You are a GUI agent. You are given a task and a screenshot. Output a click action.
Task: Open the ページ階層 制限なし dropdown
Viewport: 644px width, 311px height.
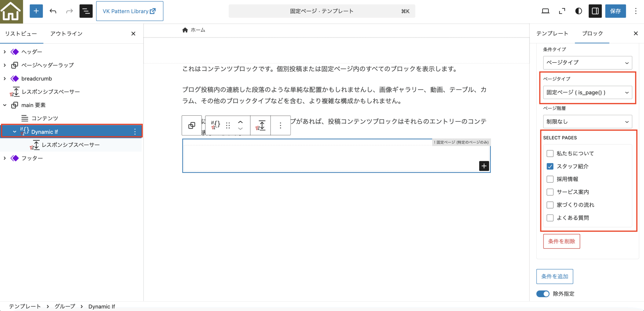587,122
